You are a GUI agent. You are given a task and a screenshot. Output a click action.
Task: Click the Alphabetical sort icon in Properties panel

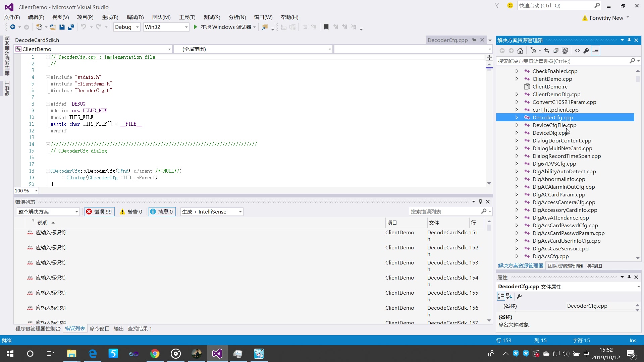point(509,296)
